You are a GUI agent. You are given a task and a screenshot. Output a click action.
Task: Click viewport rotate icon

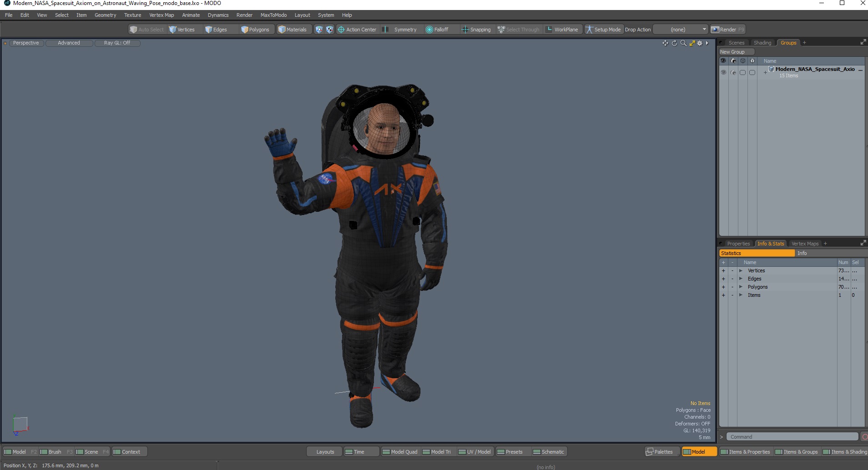[674, 43]
